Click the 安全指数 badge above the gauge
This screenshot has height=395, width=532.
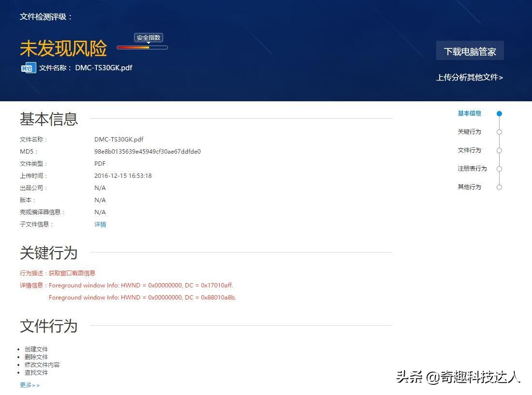point(149,37)
